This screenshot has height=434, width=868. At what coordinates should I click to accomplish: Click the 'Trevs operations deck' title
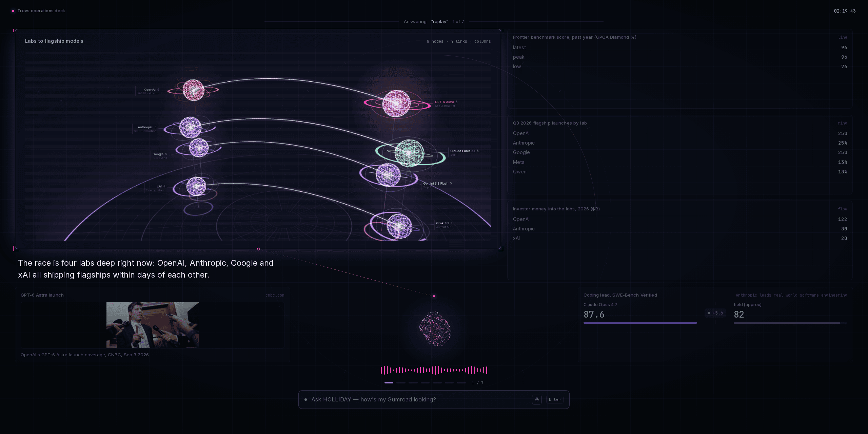41,11
